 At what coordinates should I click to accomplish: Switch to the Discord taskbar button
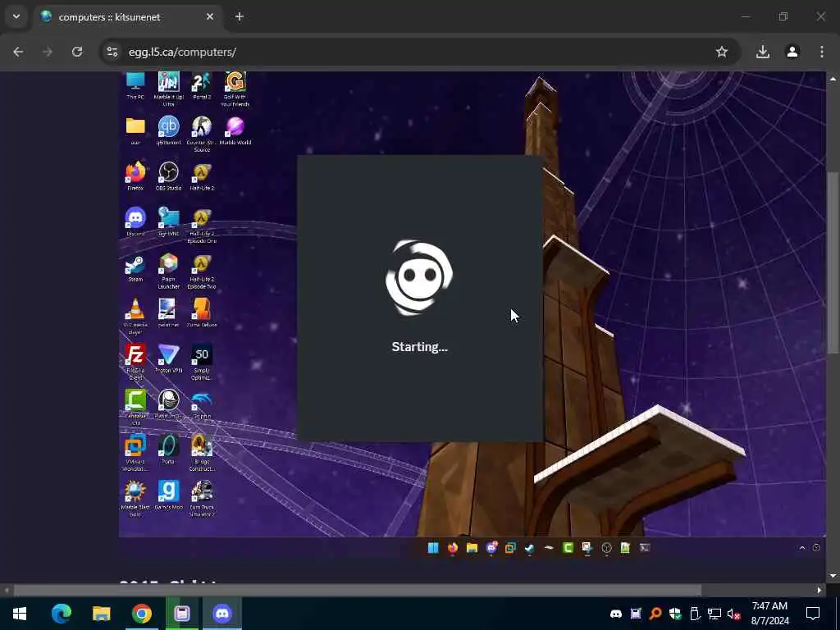(221, 614)
